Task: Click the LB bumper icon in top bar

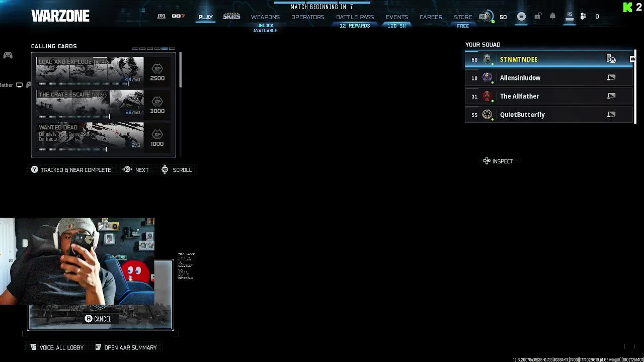Action: point(161,17)
